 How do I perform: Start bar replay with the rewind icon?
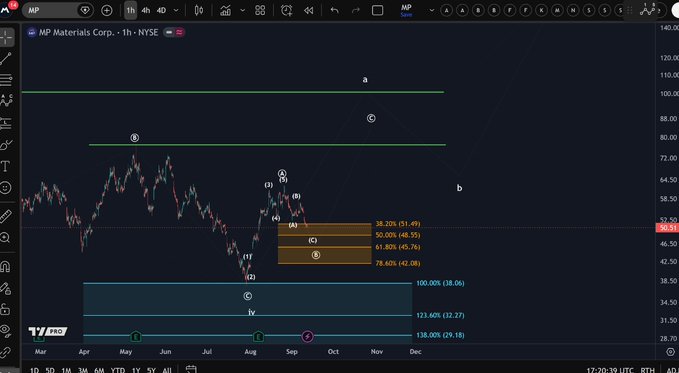click(x=308, y=10)
